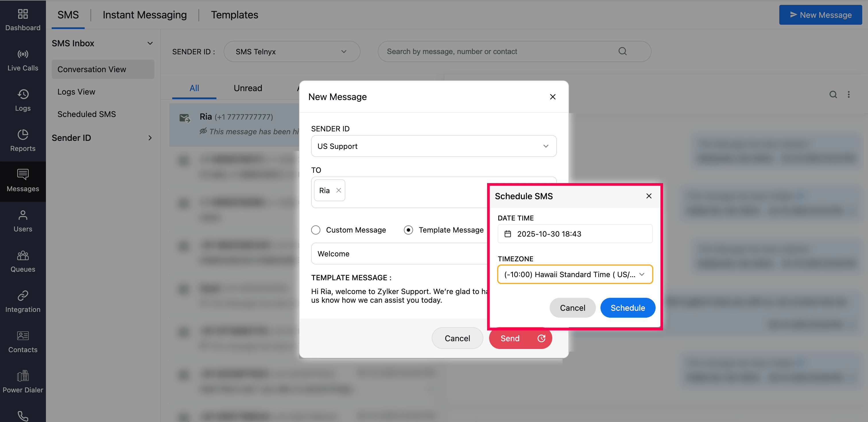Open the Templates tab
This screenshot has height=422, width=868.
234,15
